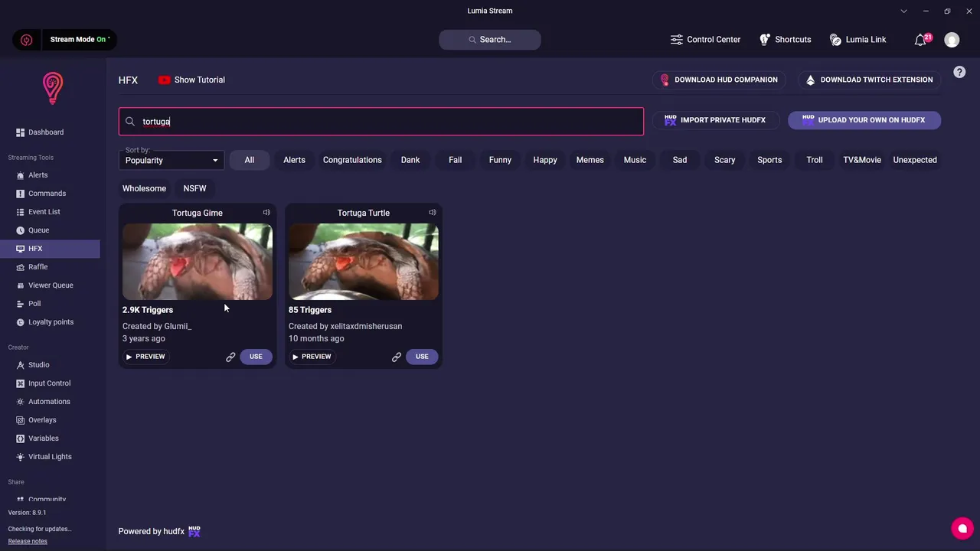Screen dimensions: 980x551
Task: Filter by Alerts category
Action: pyautogui.click(x=294, y=160)
